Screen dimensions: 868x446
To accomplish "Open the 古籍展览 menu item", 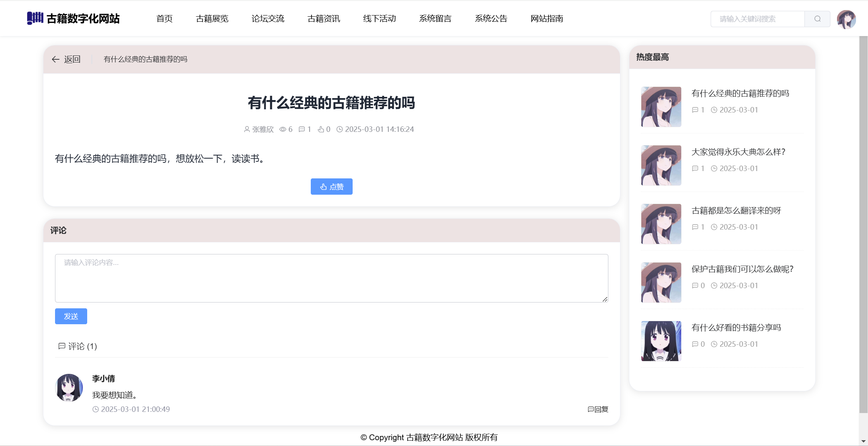I will pyautogui.click(x=212, y=19).
